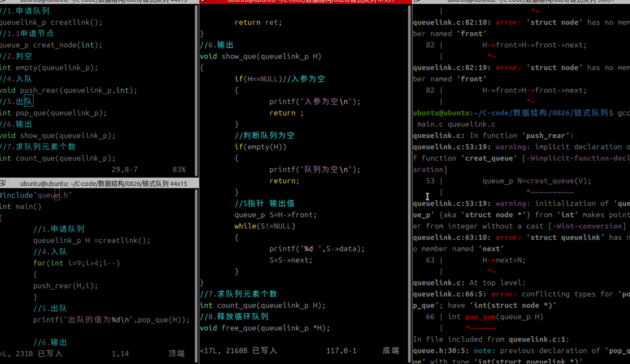Click the 'if(H==NULL)//入参为空' line
This screenshot has height=364, width=630.
point(279,79)
